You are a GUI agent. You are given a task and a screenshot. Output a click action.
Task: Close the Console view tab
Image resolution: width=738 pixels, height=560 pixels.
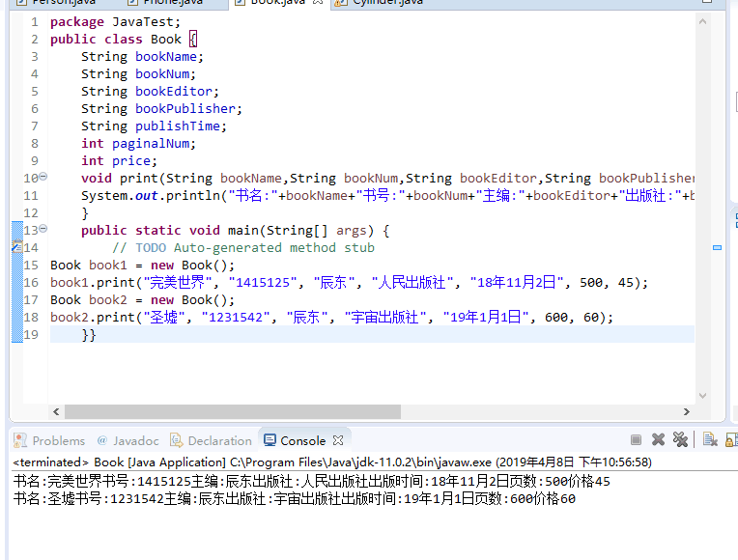tap(338, 440)
